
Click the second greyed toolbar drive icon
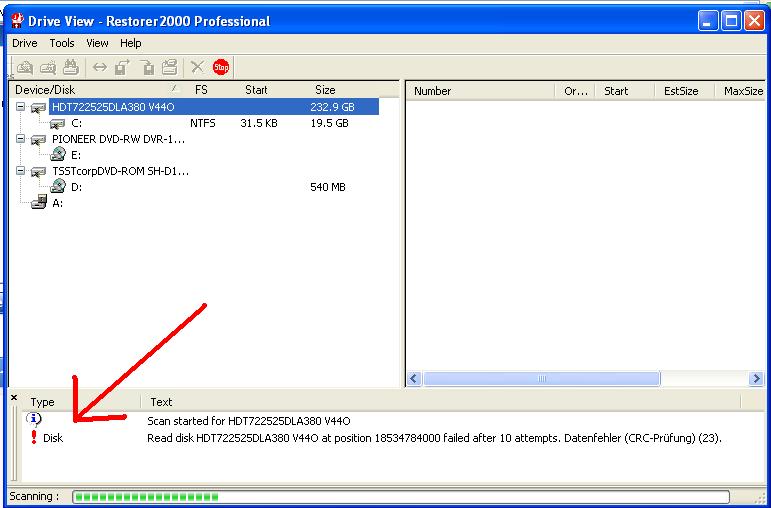[48, 67]
